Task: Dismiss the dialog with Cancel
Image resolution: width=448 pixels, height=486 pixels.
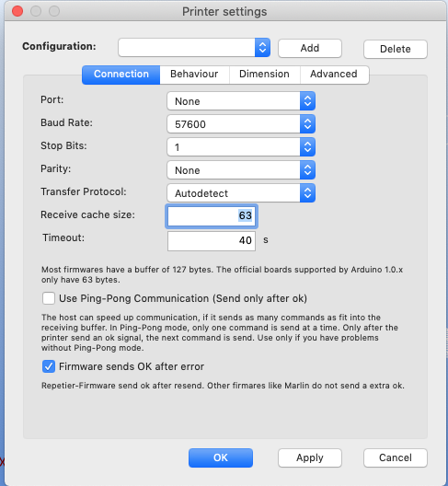Action: point(396,457)
